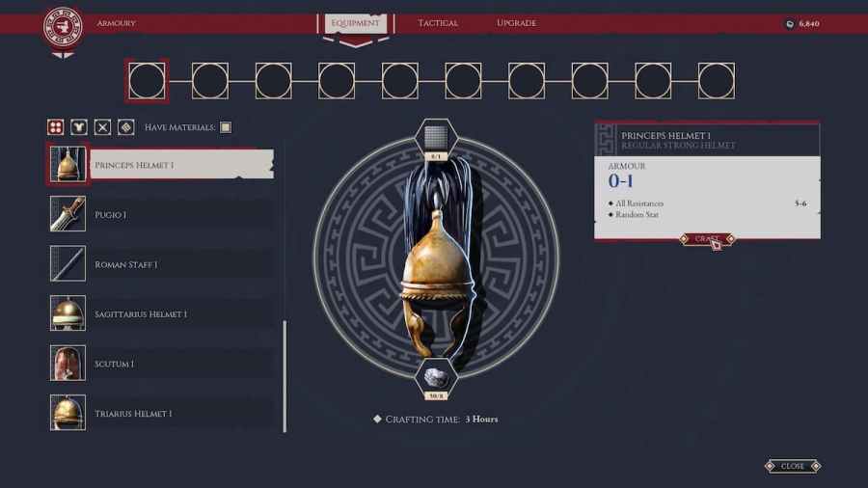Click the Random Stat line
Viewport: 868px width, 488px height.
pyautogui.click(x=634, y=215)
